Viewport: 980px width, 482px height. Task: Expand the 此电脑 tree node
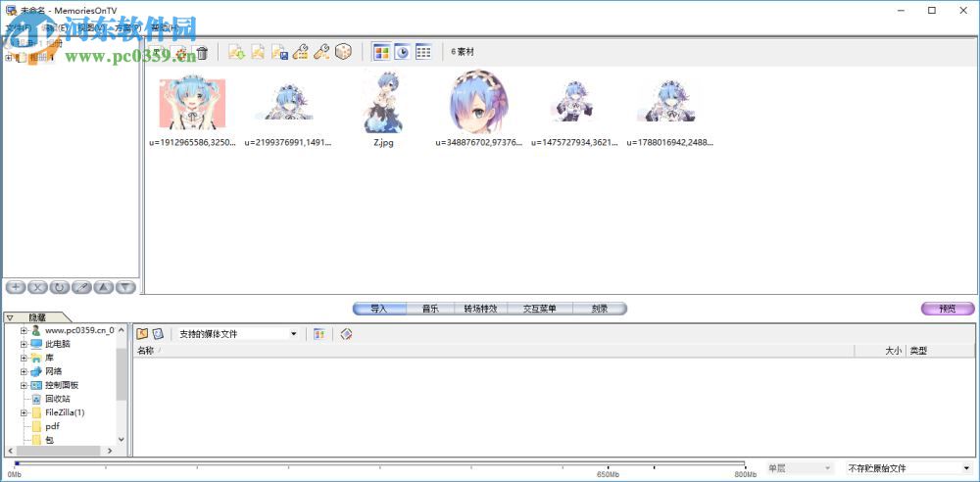(x=24, y=344)
